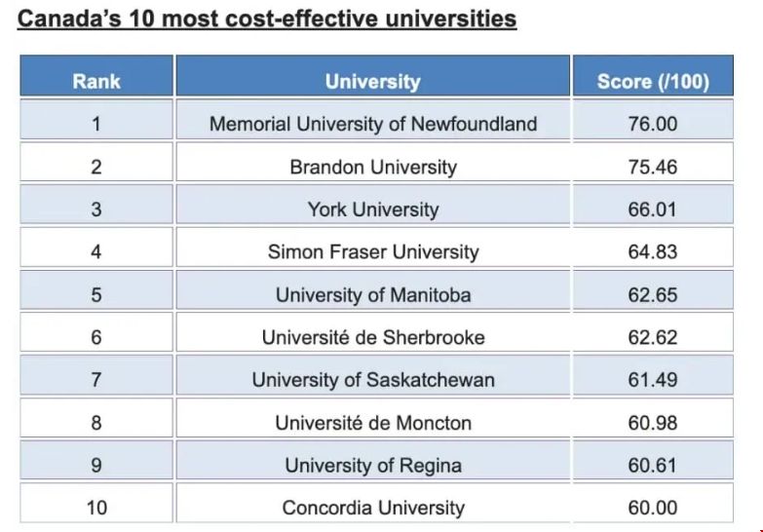Select Memorial University of Newfoundland cell
Viewport: 763px width, 532px height.
373,124
